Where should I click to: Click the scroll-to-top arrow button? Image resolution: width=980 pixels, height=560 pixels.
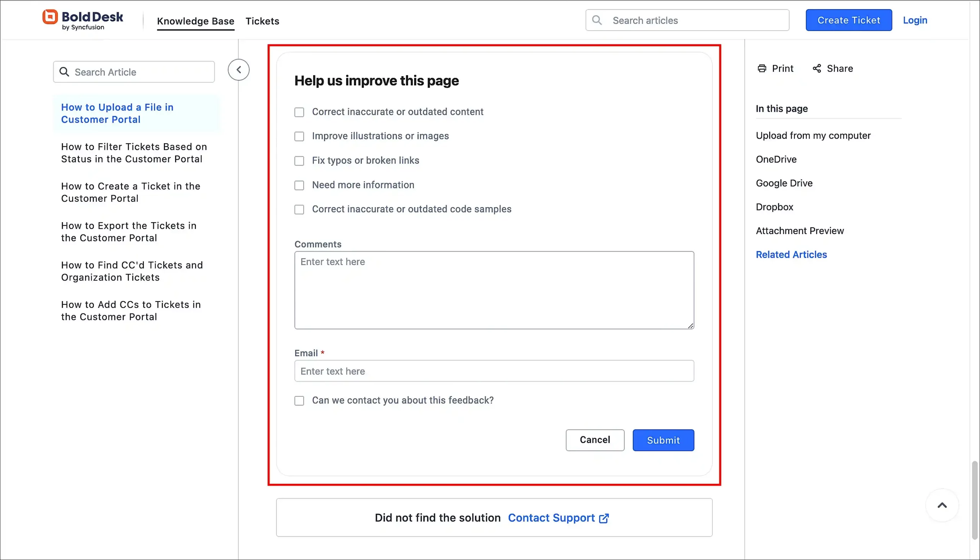pos(942,505)
